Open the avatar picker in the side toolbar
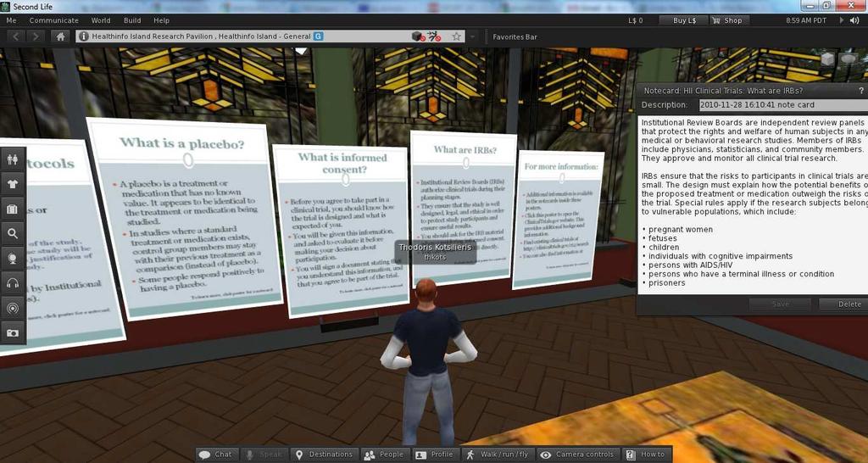The height and width of the screenshot is (463, 868). (x=13, y=159)
